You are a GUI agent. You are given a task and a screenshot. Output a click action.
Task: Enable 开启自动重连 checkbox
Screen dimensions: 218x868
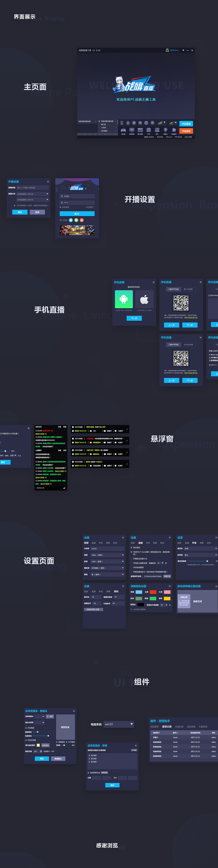click(131, 567)
